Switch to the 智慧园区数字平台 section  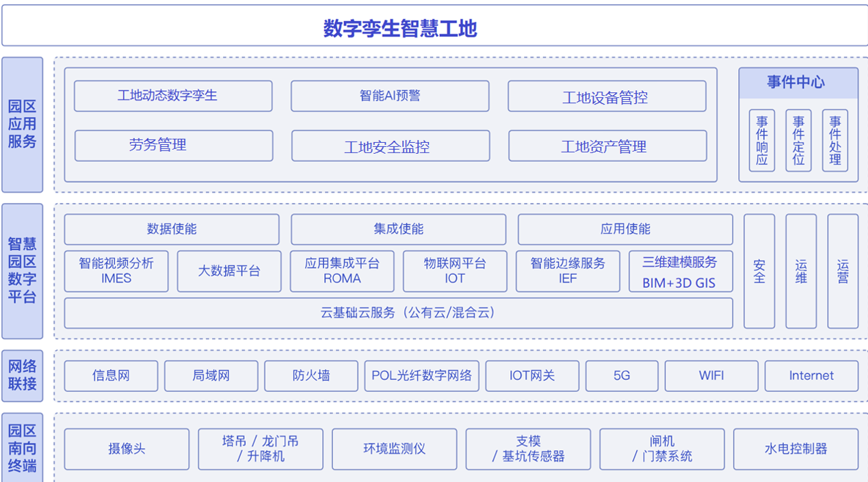pos(23,269)
